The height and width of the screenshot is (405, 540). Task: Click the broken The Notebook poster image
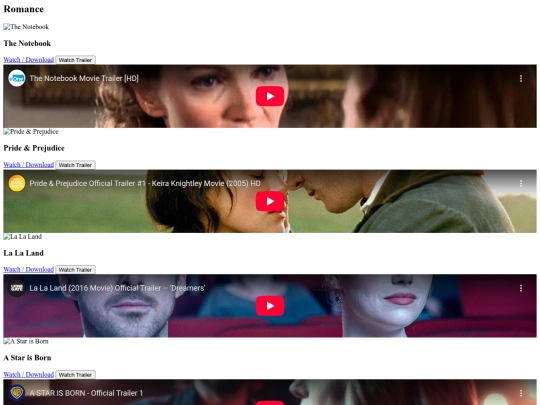coord(26,27)
